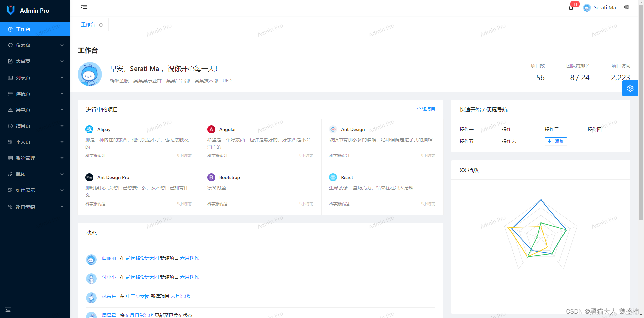
Task: Switch to the 工作台 tab
Action: [88, 25]
